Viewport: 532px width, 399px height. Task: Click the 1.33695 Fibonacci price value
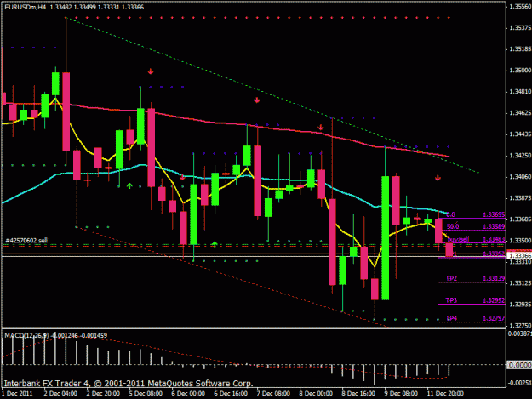(494, 214)
